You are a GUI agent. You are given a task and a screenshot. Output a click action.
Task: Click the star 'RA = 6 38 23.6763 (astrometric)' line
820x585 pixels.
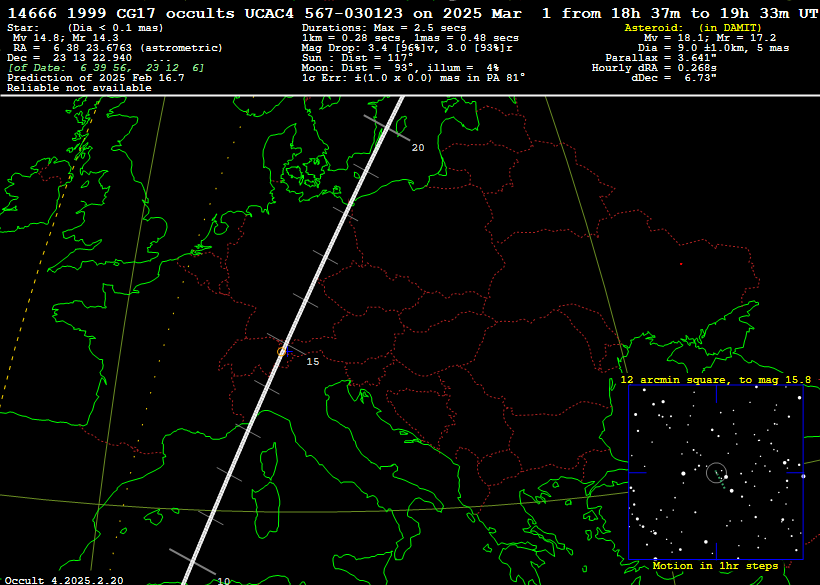coord(118,48)
